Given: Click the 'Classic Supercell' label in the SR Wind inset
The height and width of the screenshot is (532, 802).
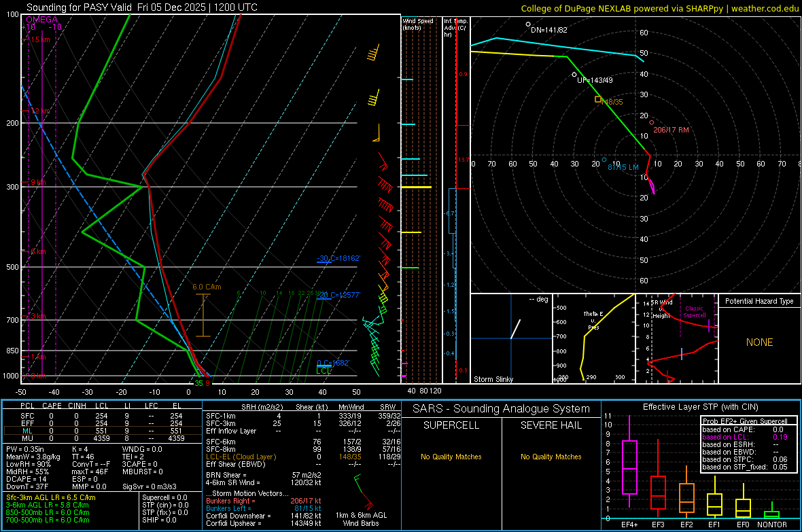Looking at the screenshot, I should pyautogui.click(x=694, y=312).
